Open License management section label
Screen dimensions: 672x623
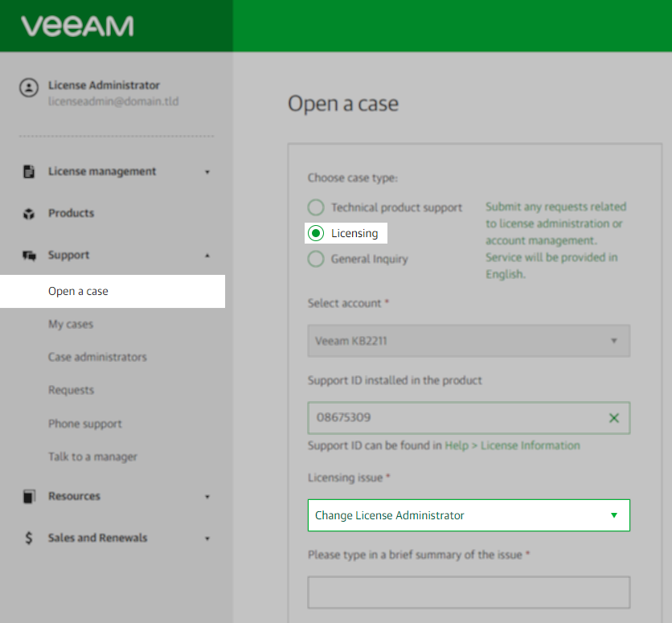click(x=102, y=171)
